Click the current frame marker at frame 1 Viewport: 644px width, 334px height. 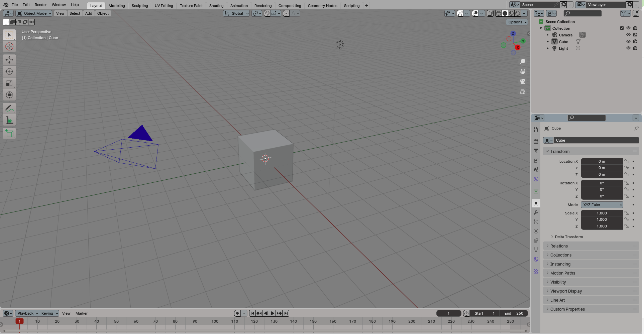[19, 321]
